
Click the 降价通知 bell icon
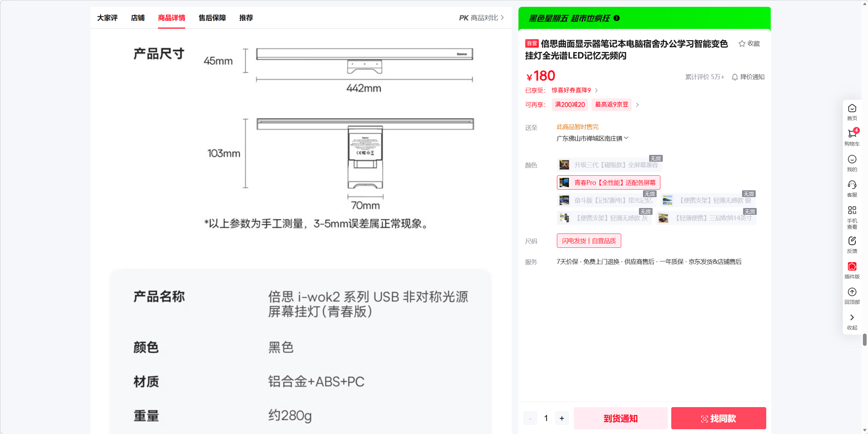tap(735, 77)
